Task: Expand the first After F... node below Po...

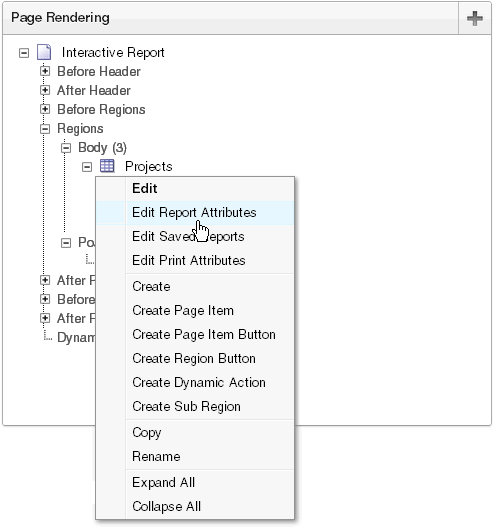Action: point(45,280)
